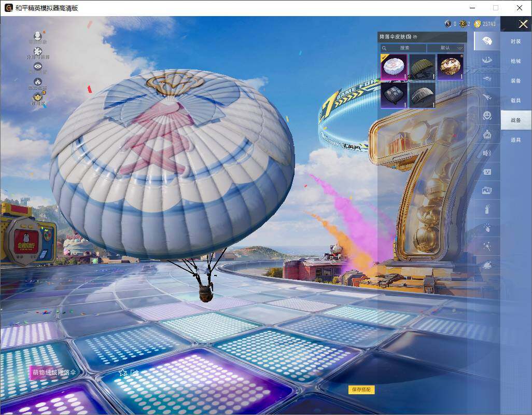The height and width of the screenshot is (415, 532).
Task: Select the gray striped parachute thumbnail
Action: coord(422,95)
